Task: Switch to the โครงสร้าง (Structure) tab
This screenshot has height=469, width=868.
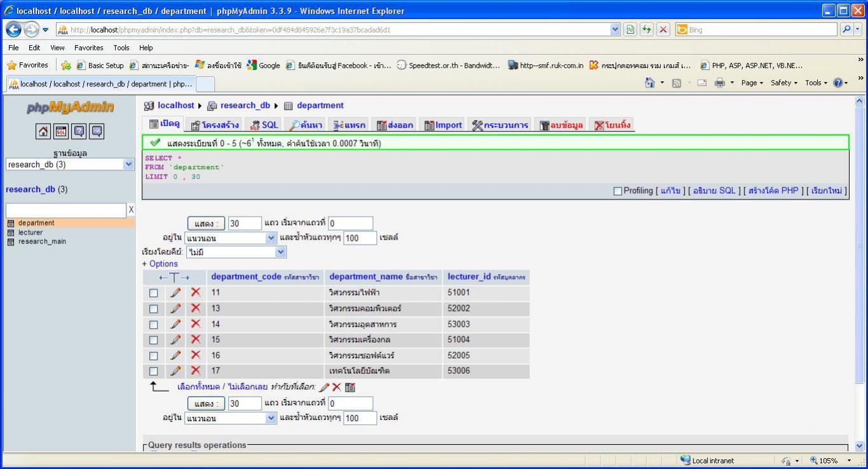Action: click(x=215, y=125)
